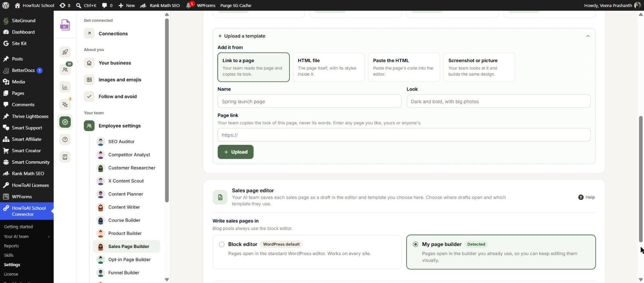Screen dimensions: 644x283
Task: Select X Content Scout employee
Action: coord(126,181)
